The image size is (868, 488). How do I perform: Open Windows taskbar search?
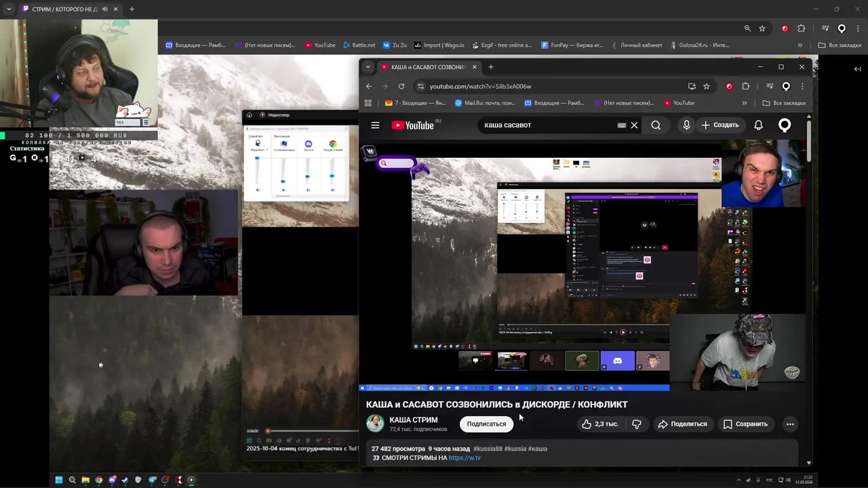coord(72,480)
